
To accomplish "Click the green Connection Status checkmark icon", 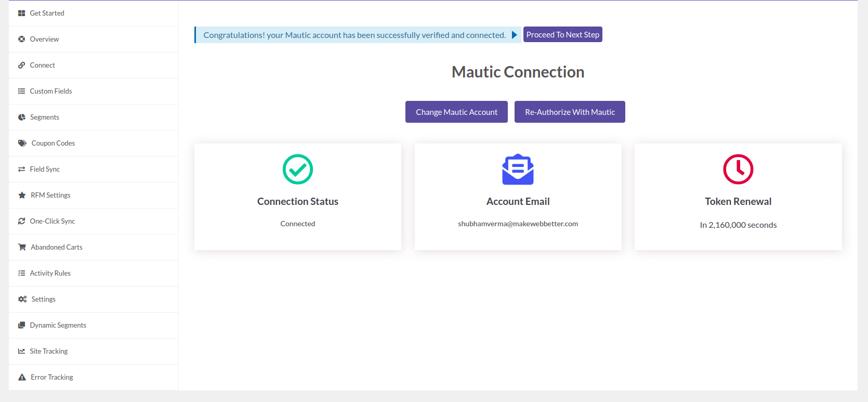I will pos(298,169).
